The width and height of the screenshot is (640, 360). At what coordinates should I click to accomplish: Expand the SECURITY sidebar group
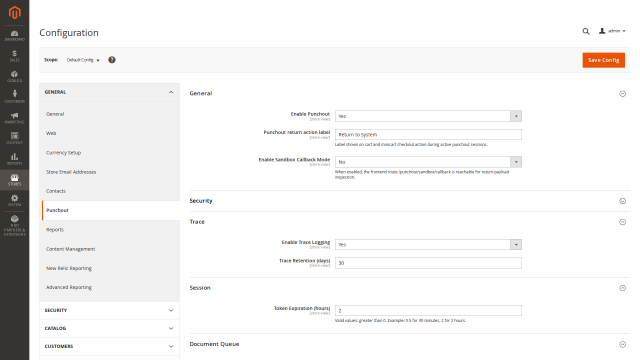click(109, 310)
